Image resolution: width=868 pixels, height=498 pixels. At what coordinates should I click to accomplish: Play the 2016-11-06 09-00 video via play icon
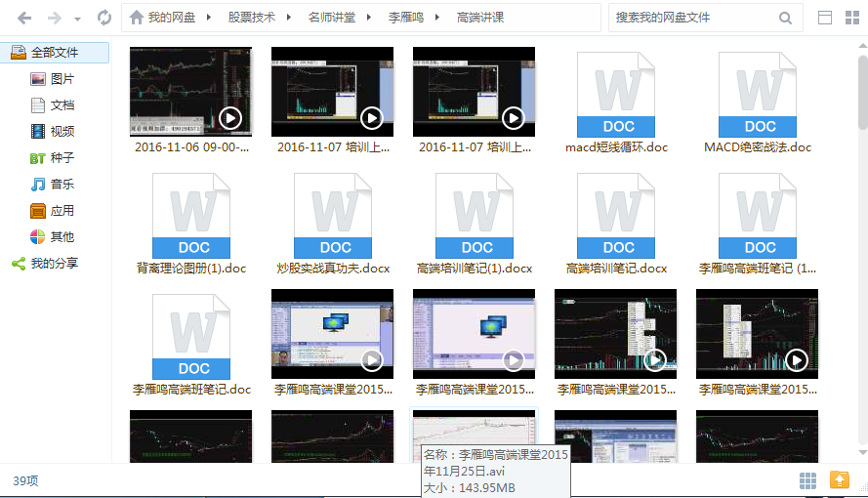click(229, 118)
